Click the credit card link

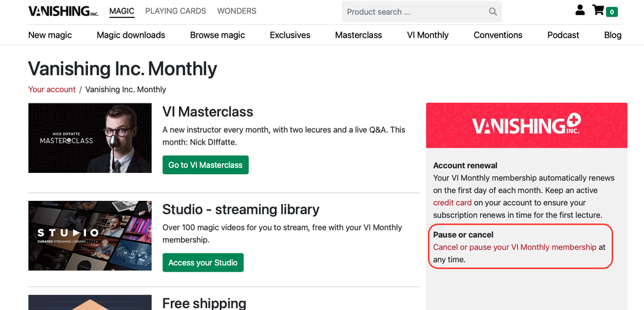tap(452, 203)
